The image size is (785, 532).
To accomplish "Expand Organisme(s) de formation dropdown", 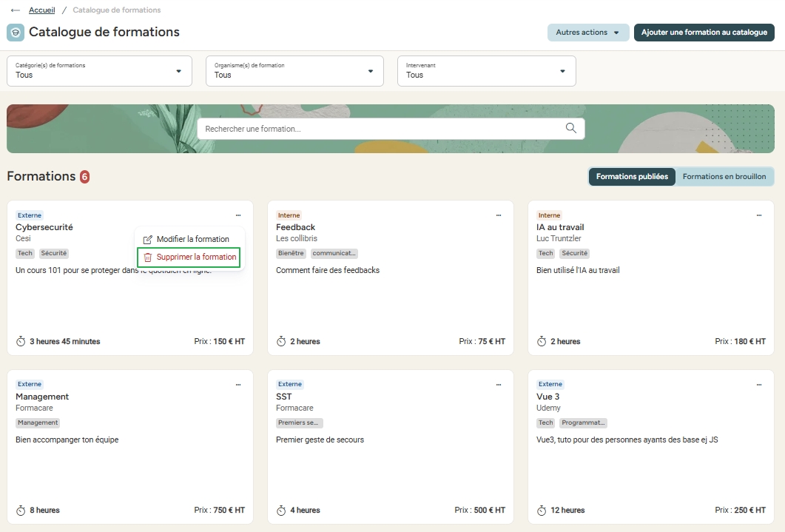I will [294, 71].
